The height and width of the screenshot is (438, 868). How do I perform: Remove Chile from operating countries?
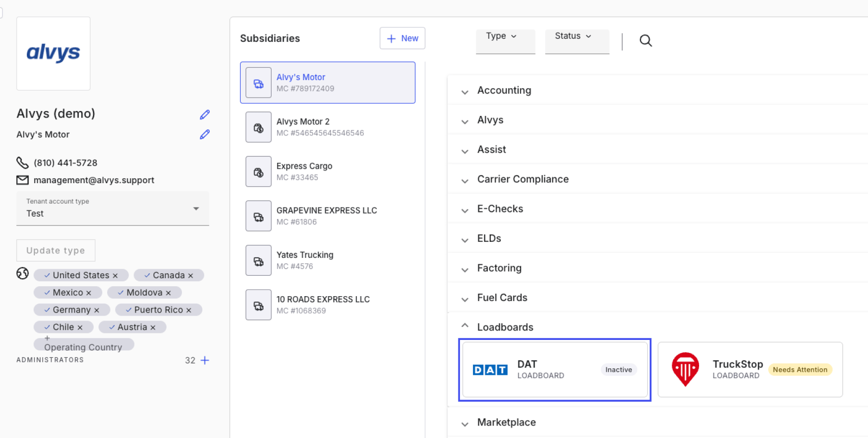(80, 328)
